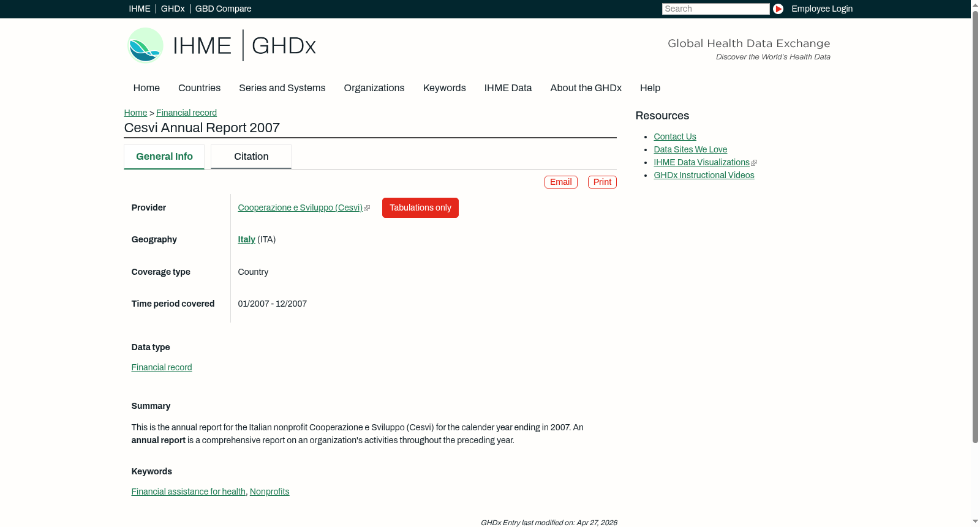Click the Tabulations only red button
The width and height of the screenshot is (980, 527).
tap(420, 207)
